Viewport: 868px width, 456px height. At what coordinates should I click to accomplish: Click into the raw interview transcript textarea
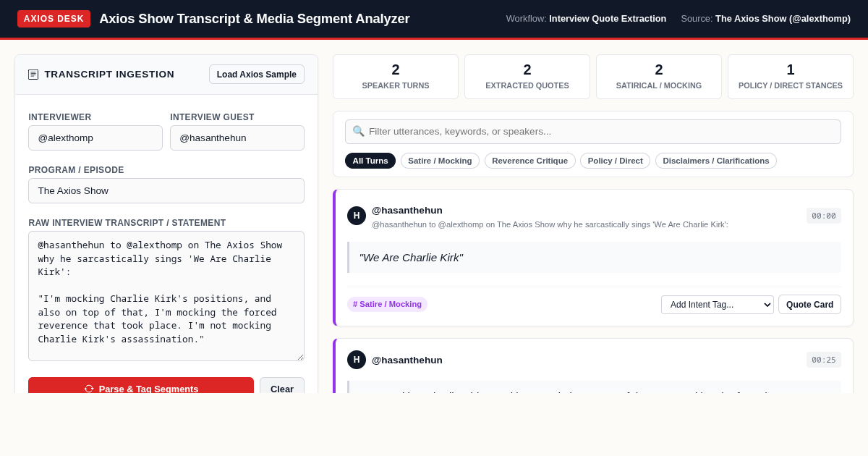click(166, 296)
